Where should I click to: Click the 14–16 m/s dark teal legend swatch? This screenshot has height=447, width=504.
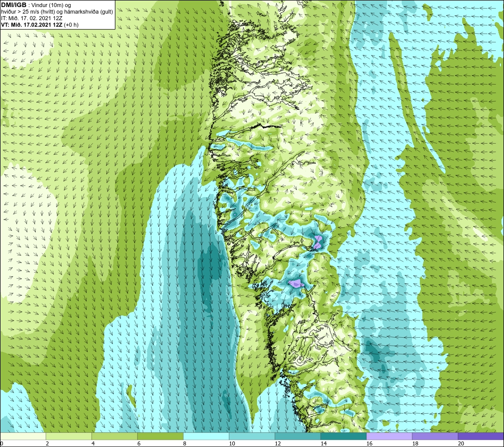[344, 436]
